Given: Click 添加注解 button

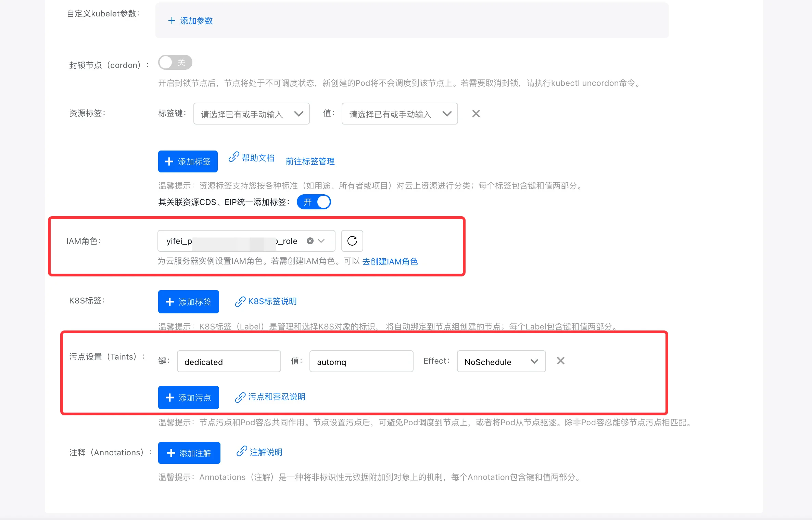Looking at the screenshot, I should point(189,453).
